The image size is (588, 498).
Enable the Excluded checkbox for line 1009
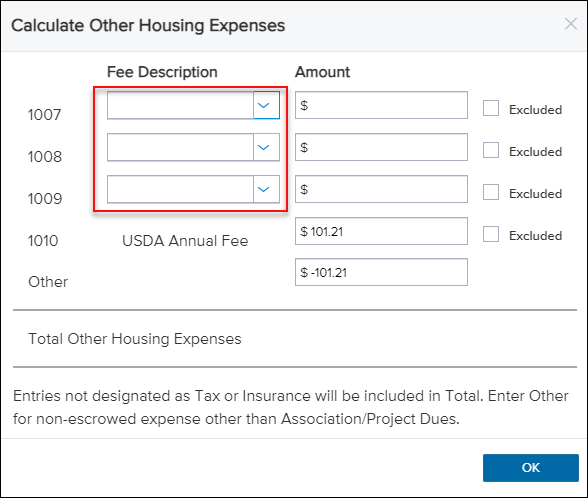491,192
